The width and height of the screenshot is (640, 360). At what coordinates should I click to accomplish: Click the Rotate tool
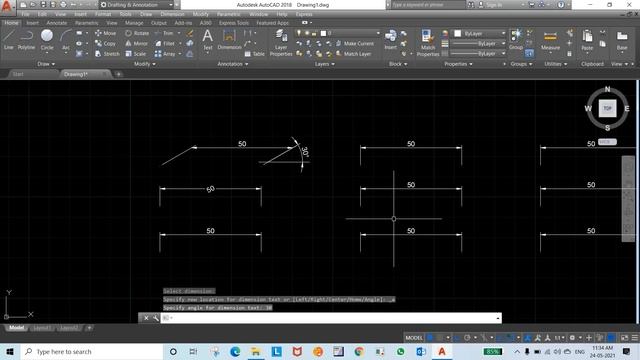click(x=137, y=33)
